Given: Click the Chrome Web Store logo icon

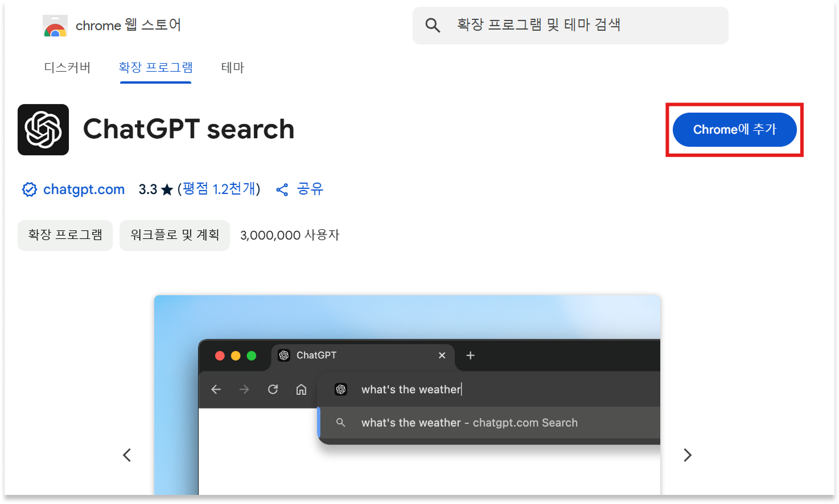Looking at the screenshot, I should point(55,26).
